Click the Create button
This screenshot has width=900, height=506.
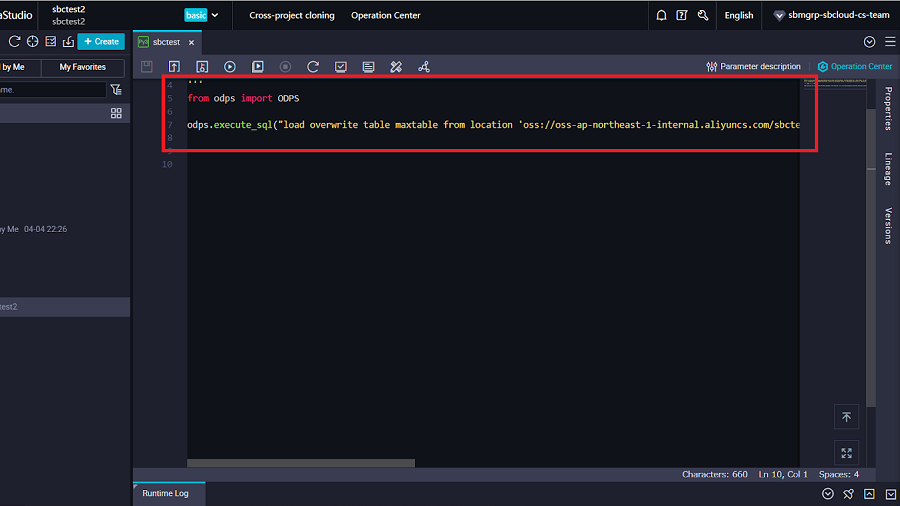(x=101, y=41)
